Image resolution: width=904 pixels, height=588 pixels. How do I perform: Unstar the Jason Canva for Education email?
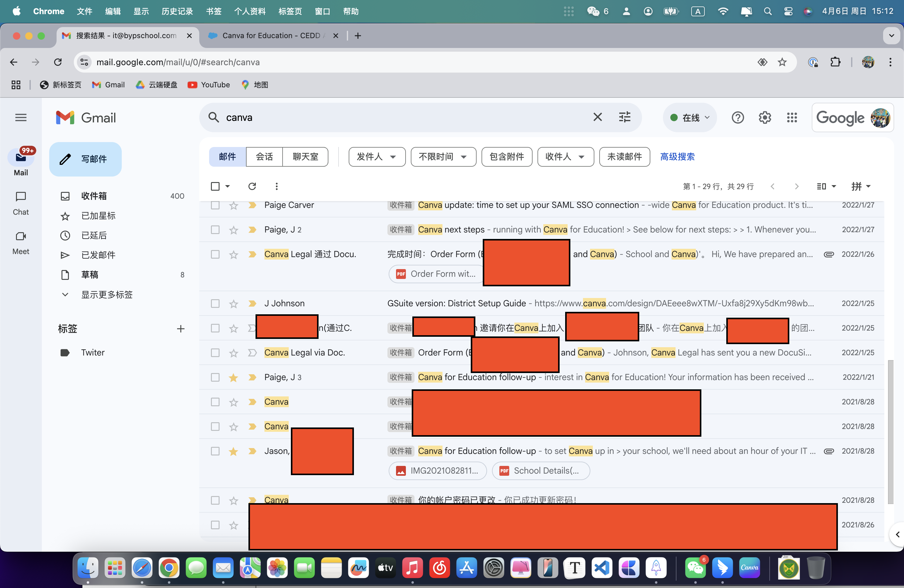pyautogui.click(x=234, y=451)
